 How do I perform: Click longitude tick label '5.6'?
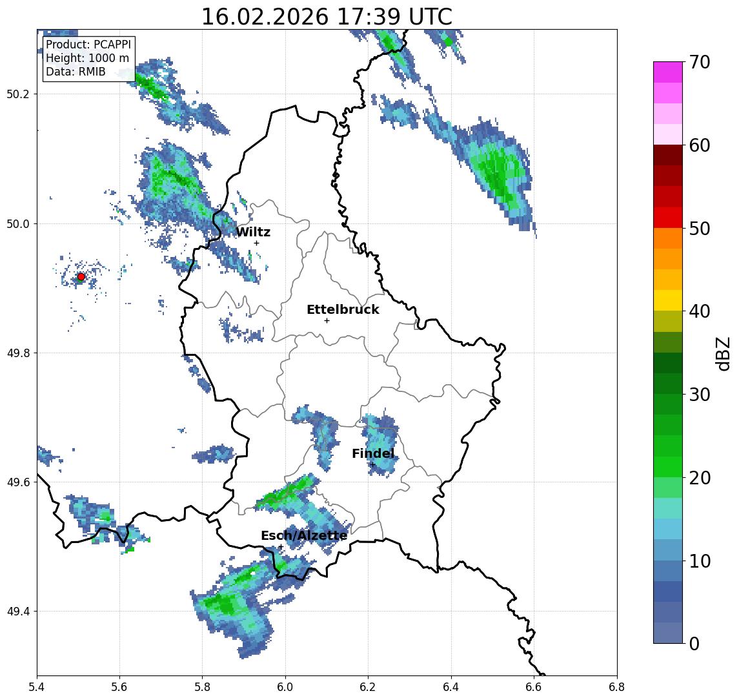click(119, 687)
